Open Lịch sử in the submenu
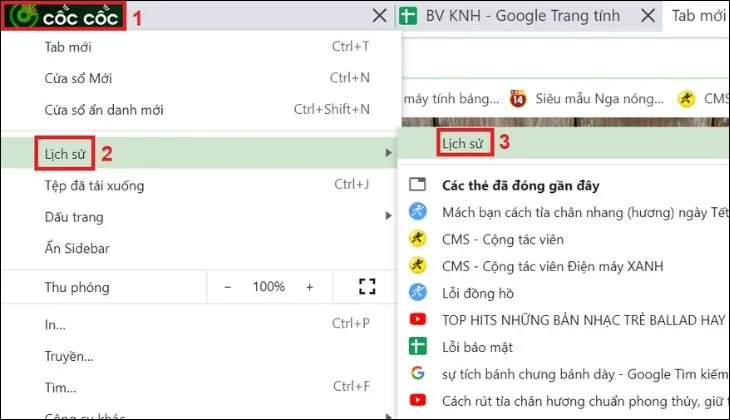 click(x=464, y=143)
